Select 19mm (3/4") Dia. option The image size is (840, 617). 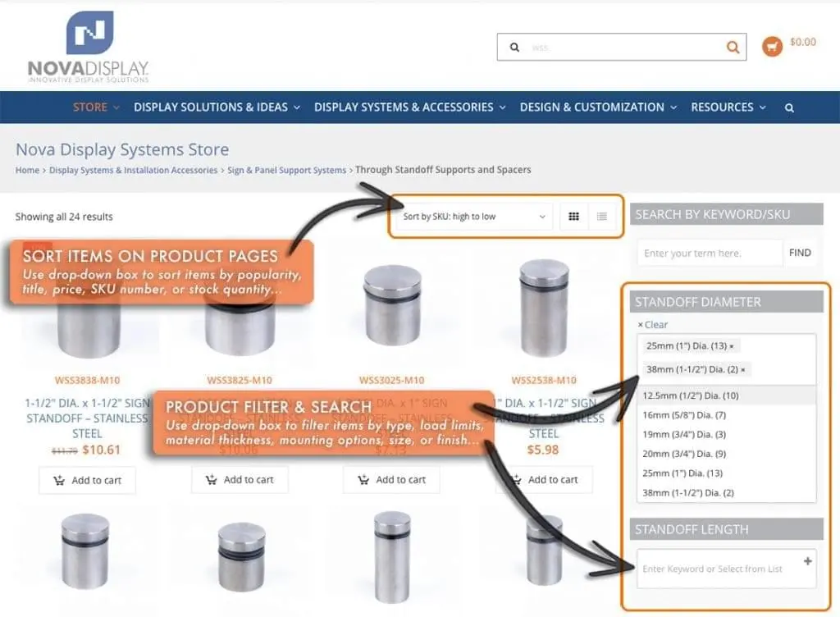click(727, 434)
